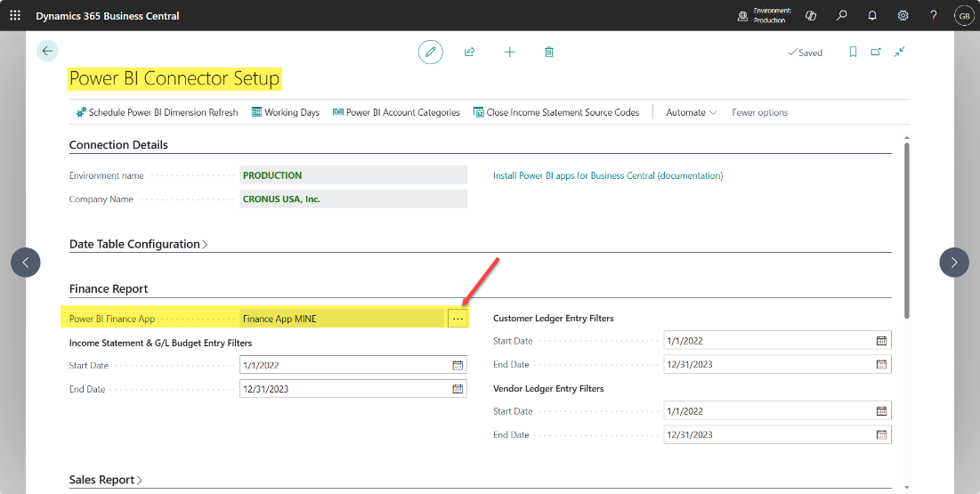
Task: Click the Power BI Finance App label
Action: [112, 319]
